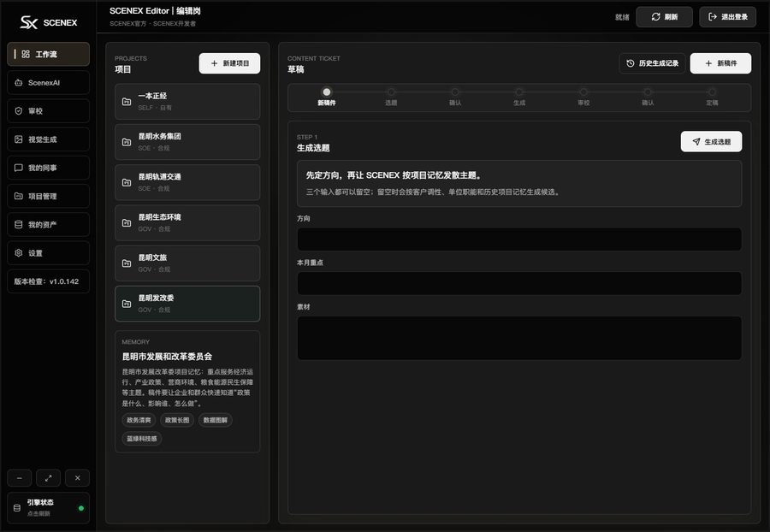Click the folder icon of 昆明发改委
The width and height of the screenshot is (770, 532).
(x=127, y=304)
